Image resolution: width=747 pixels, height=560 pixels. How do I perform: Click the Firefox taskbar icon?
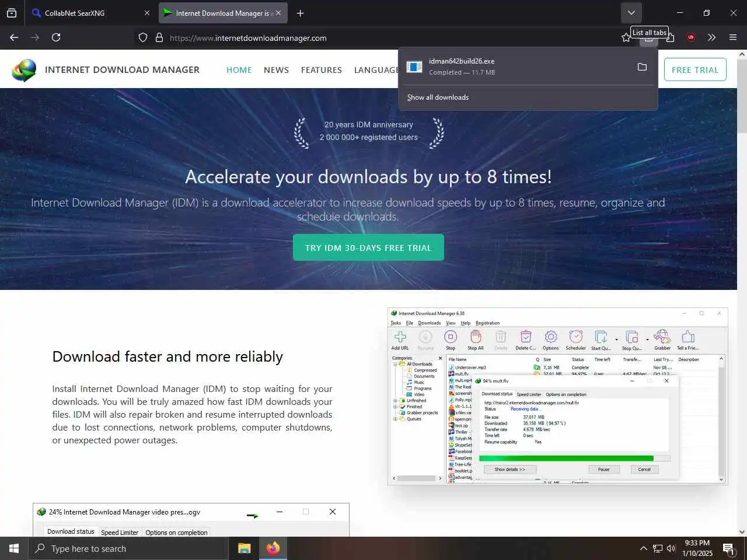[x=273, y=548]
